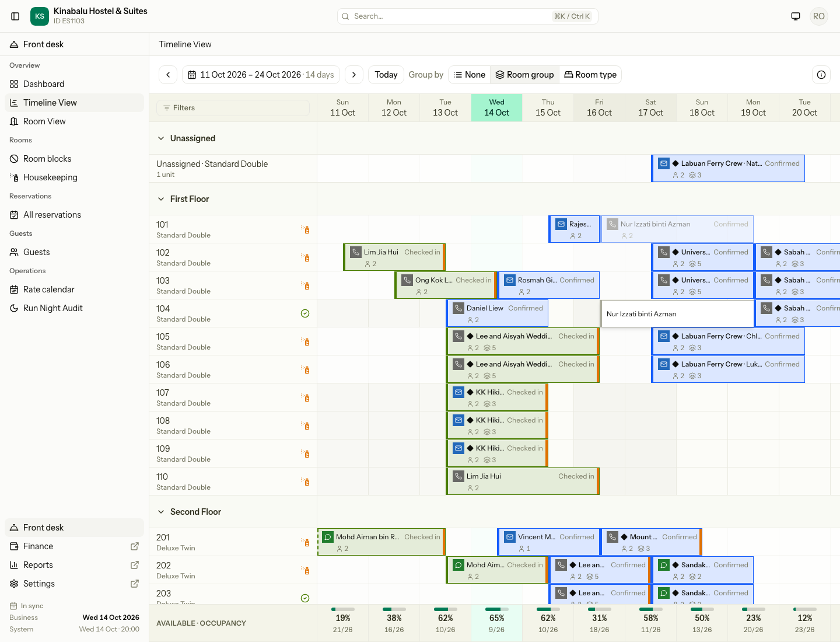Open Rate calendar page
This screenshot has width=840, height=642.
[74, 289]
